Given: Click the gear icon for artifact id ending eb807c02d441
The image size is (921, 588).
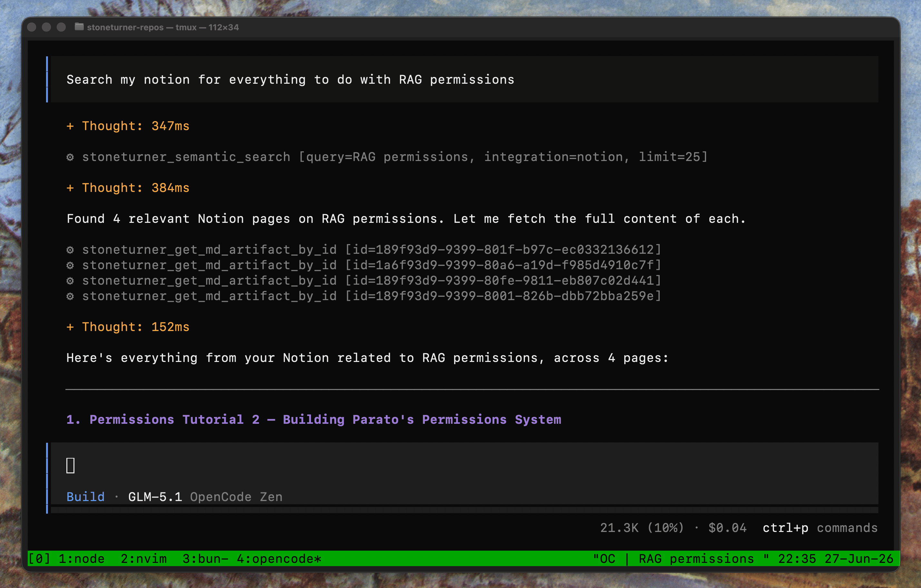Looking at the screenshot, I should pos(70,281).
